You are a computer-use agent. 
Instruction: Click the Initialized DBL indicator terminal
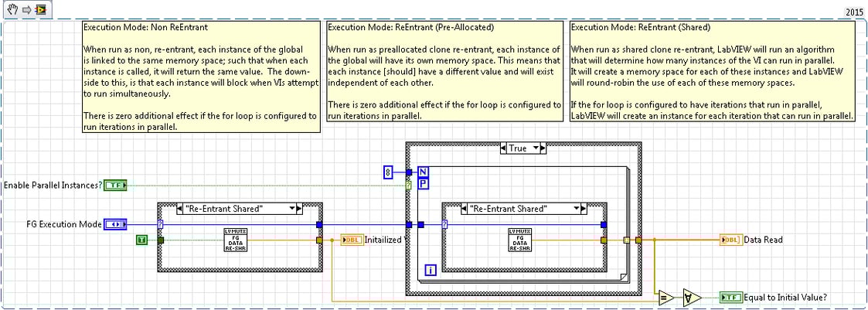pos(352,240)
